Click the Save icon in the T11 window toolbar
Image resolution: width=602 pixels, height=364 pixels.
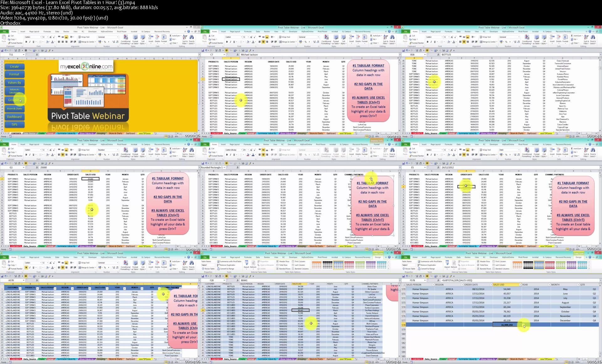2,50
